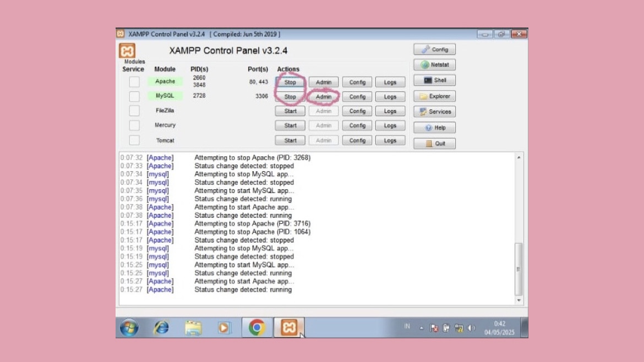
Task: Click the log scrollbar thumb
Action: [519, 269]
